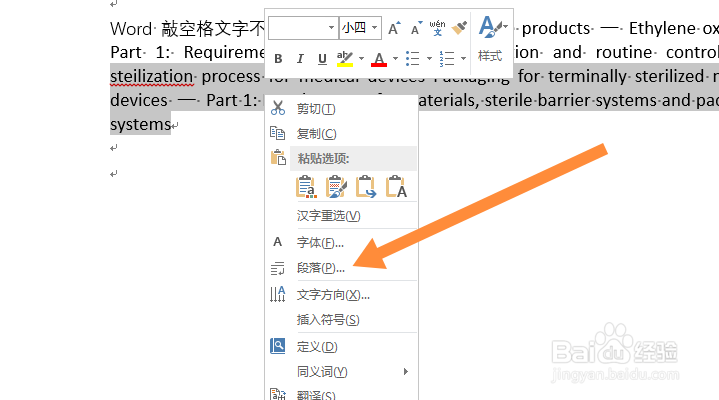Click the text direction icon
Viewport: 719px width, 400px height.
coord(277,294)
